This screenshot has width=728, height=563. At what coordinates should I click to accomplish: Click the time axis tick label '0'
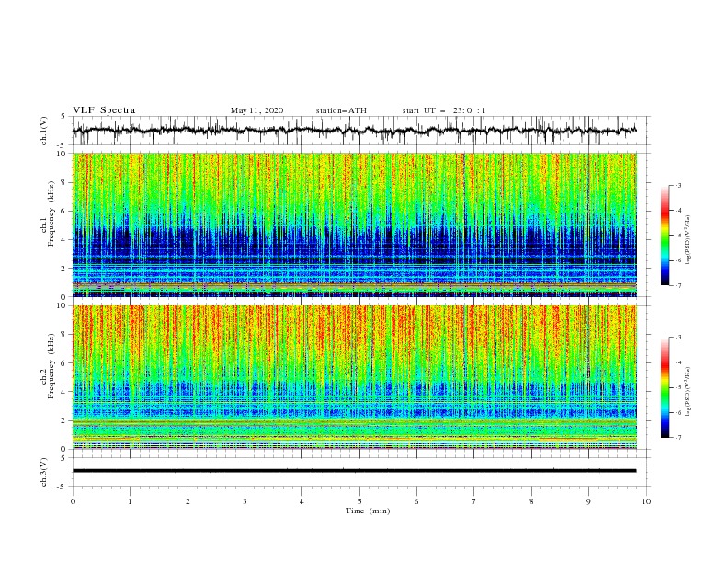tap(73, 501)
